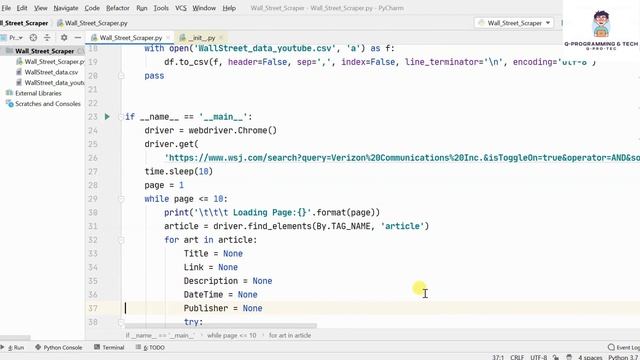
Task: Open the Python Console tool window
Action: tap(58, 347)
